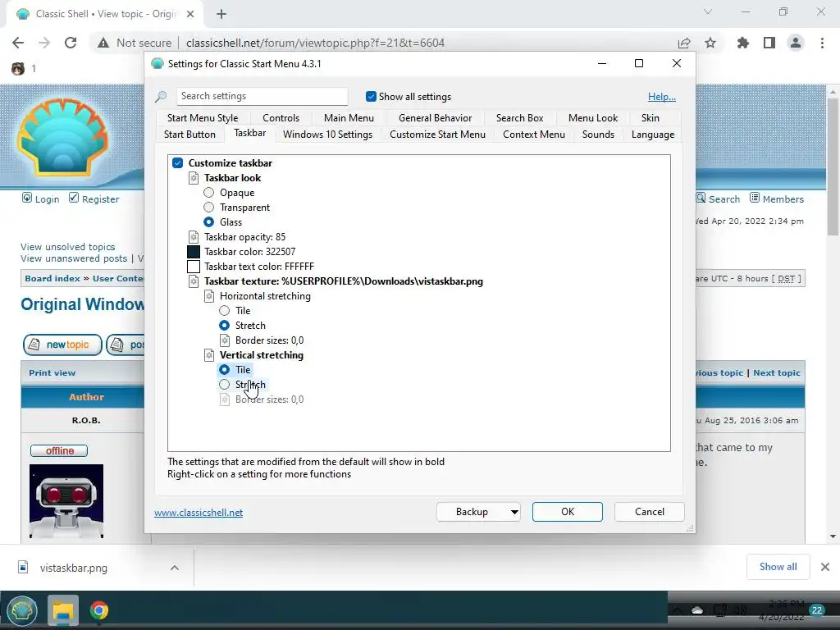The width and height of the screenshot is (840, 630).
Task: Open the Help... link
Action: [662, 97]
